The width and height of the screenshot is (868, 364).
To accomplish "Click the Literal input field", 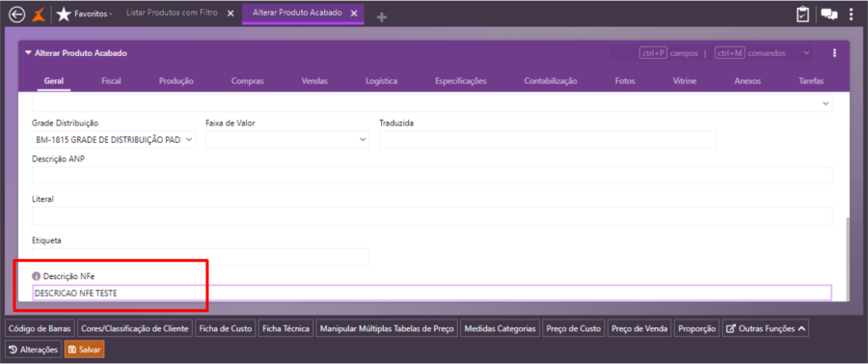I will pos(432,216).
